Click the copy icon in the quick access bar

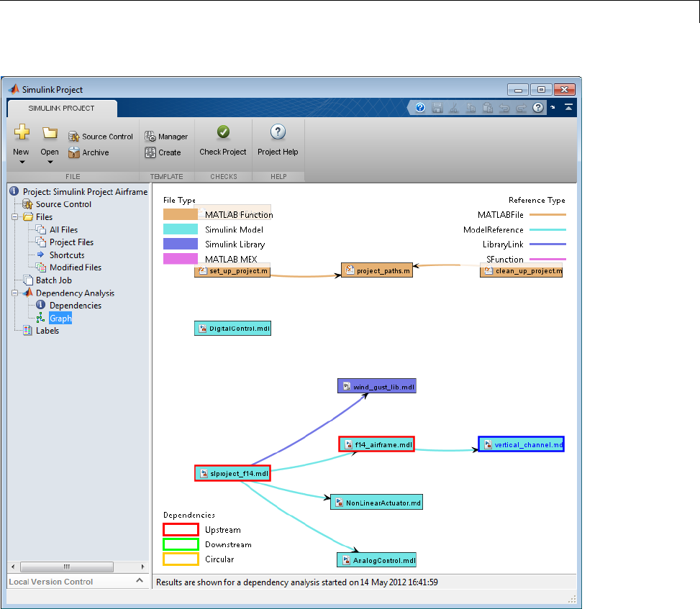471,108
